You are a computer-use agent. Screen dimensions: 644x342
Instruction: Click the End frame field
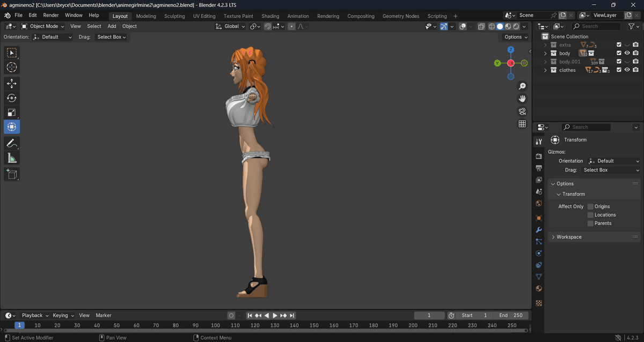[510, 316]
